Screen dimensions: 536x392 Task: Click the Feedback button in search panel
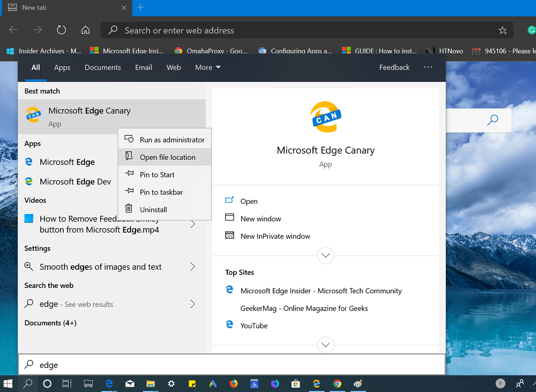coord(394,68)
